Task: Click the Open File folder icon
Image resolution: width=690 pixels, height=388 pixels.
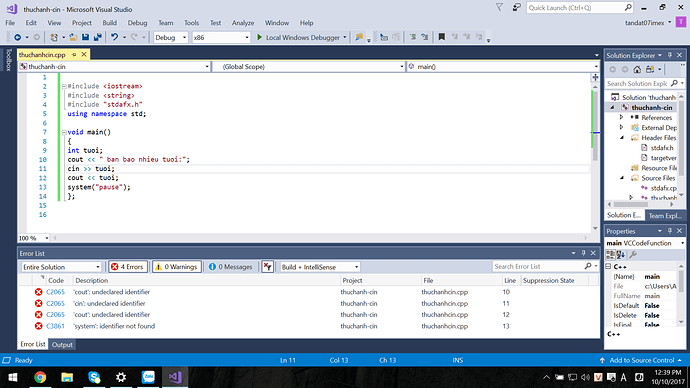Action: 73,37
